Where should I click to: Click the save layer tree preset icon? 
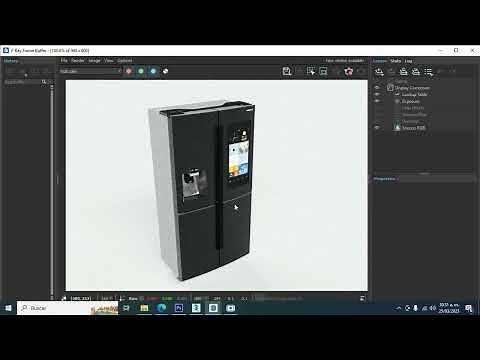(x=404, y=71)
